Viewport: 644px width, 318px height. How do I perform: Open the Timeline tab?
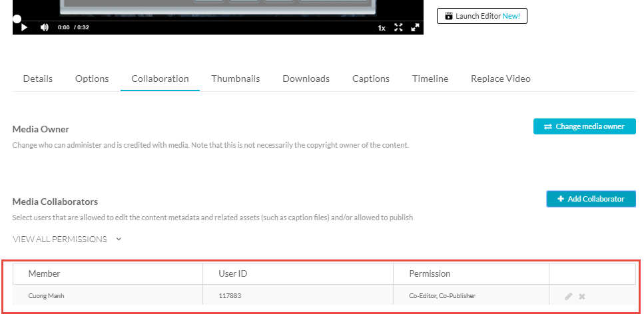coord(430,79)
